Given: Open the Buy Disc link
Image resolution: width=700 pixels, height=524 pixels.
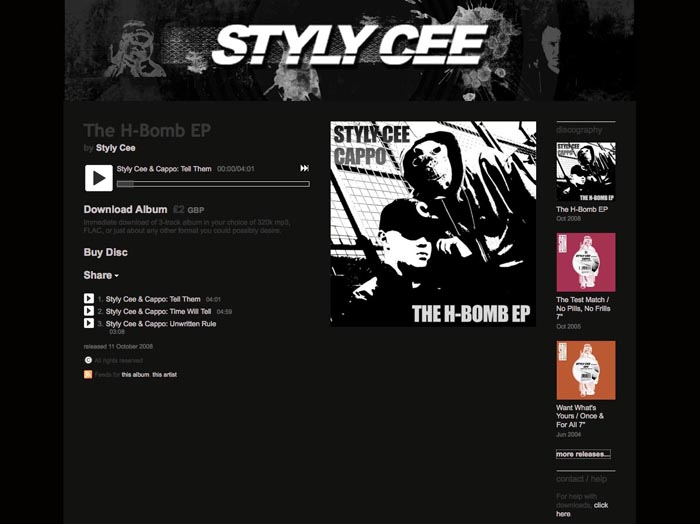Looking at the screenshot, I should (105, 252).
